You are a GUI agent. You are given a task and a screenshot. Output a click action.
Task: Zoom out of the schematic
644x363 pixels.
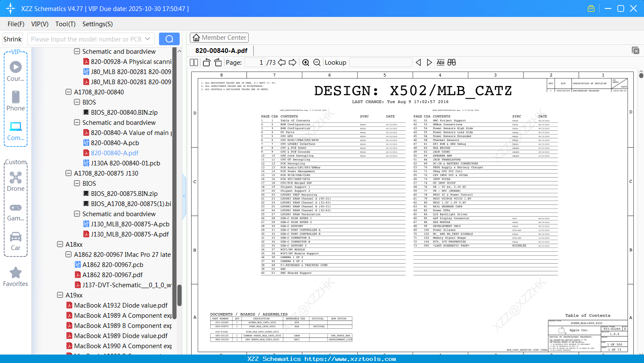[x=317, y=63]
